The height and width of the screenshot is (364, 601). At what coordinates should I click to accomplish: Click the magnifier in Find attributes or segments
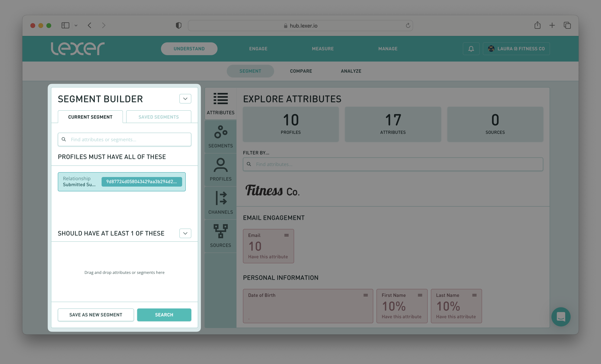pyautogui.click(x=64, y=139)
